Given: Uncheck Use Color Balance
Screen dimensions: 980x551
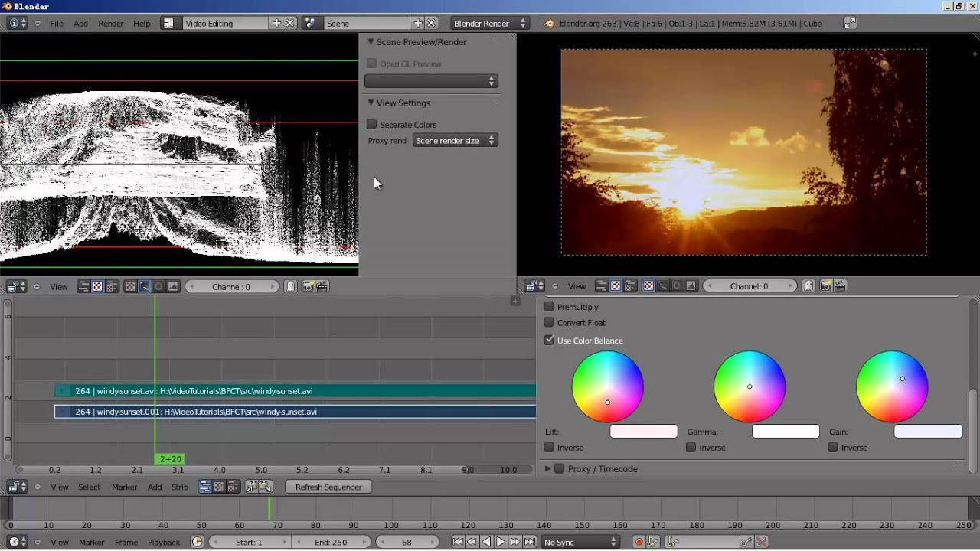Looking at the screenshot, I should (549, 340).
